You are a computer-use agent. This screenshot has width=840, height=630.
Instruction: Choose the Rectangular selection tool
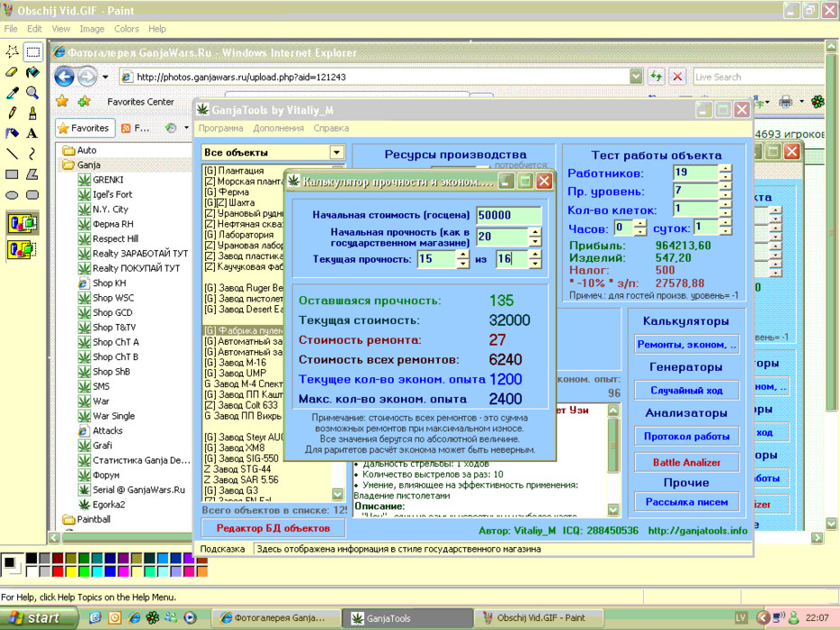click(33, 52)
